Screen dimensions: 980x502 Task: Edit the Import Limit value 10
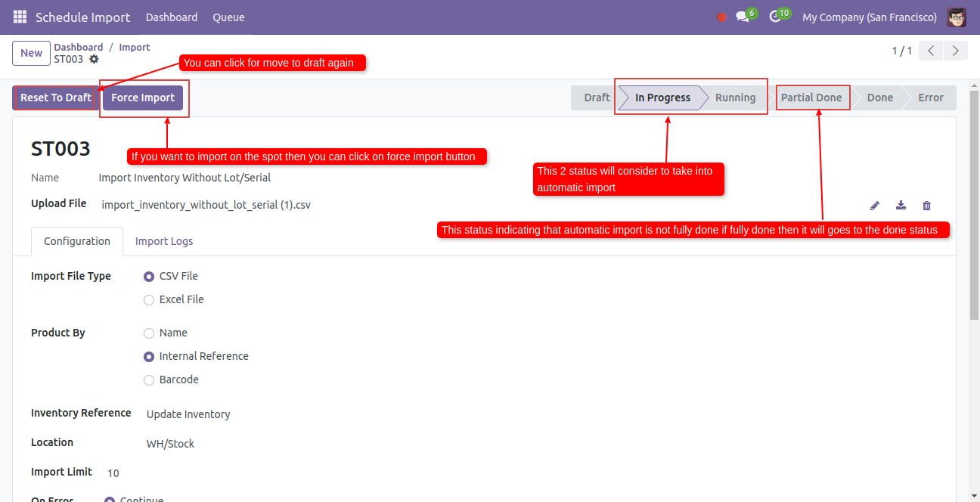113,473
